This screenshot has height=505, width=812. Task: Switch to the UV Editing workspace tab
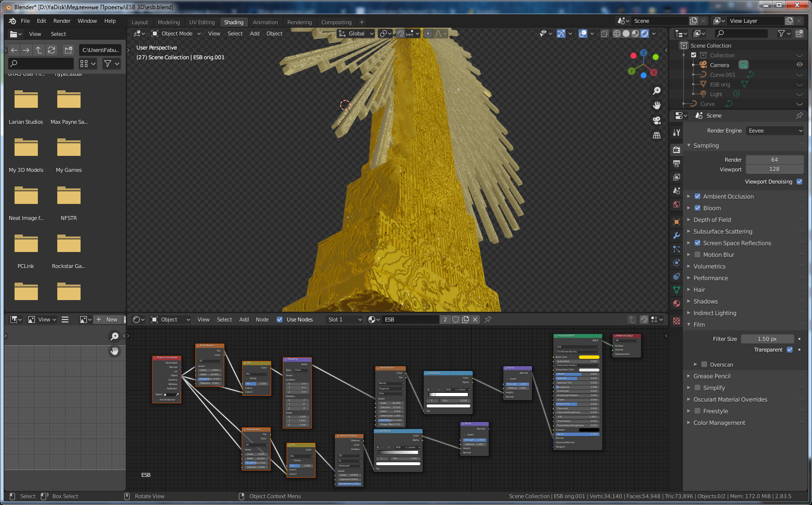[201, 22]
